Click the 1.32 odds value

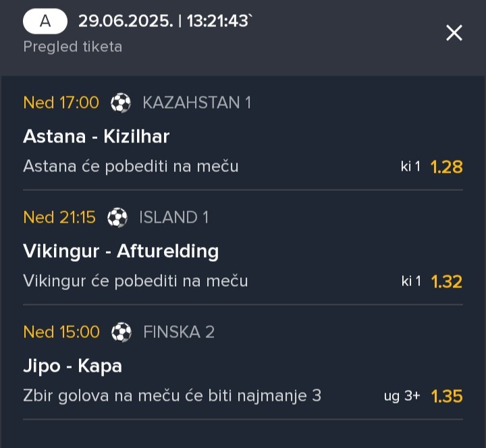tap(446, 281)
